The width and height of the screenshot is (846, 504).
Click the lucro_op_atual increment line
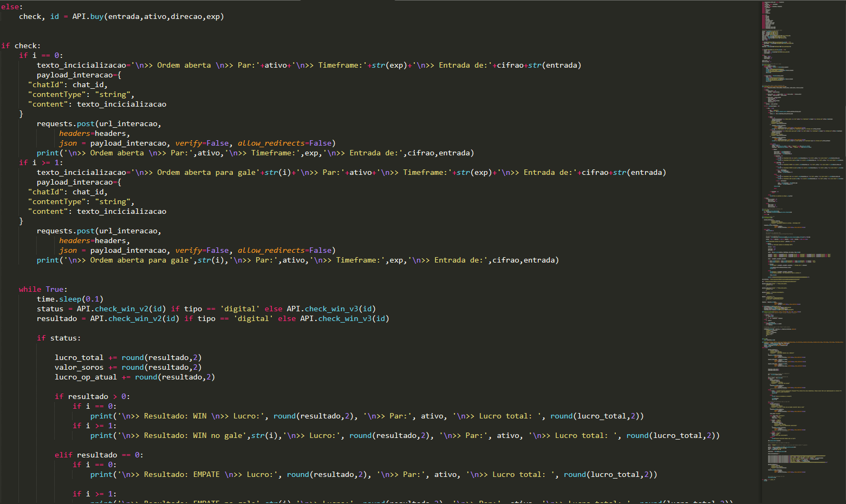click(x=134, y=377)
